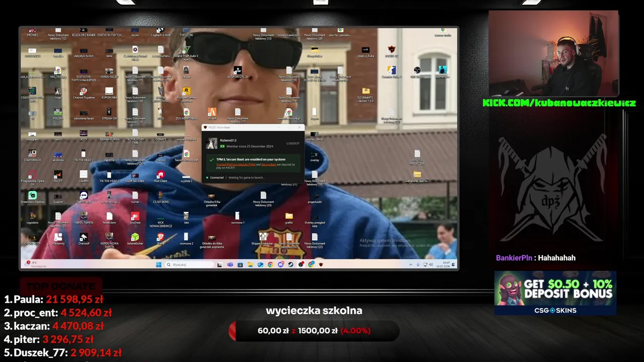Open Steam from the taskbar
Viewport: 644px width, 362px height.
pos(291,264)
